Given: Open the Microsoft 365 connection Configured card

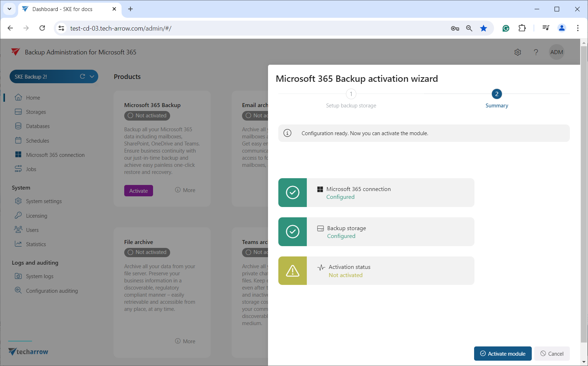Looking at the screenshot, I should [x=376, y=193].
